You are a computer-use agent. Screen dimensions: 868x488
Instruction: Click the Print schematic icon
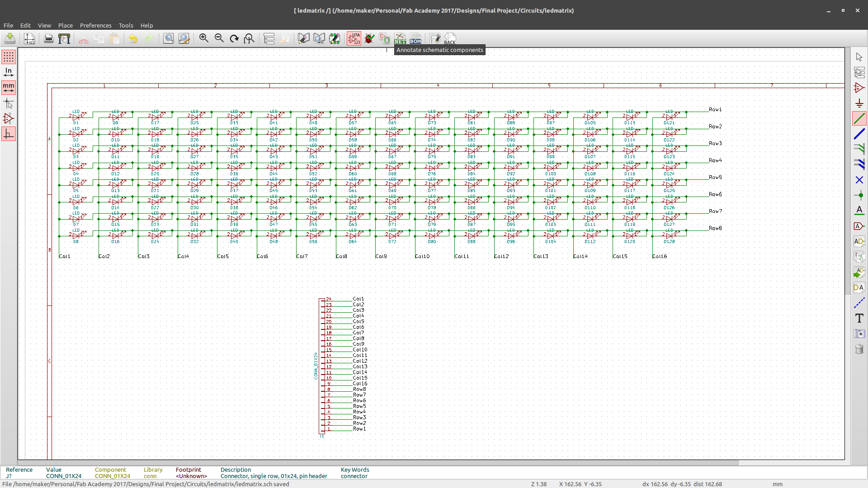click(49, 38)
